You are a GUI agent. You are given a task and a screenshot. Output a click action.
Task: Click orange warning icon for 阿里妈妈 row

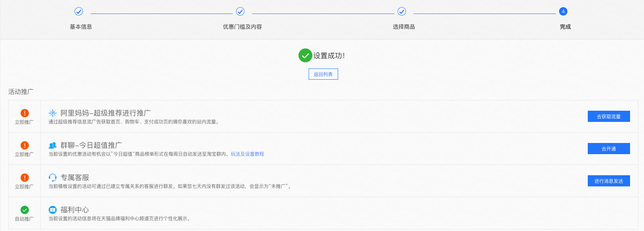pyautogui.click(x=24, y=113)
